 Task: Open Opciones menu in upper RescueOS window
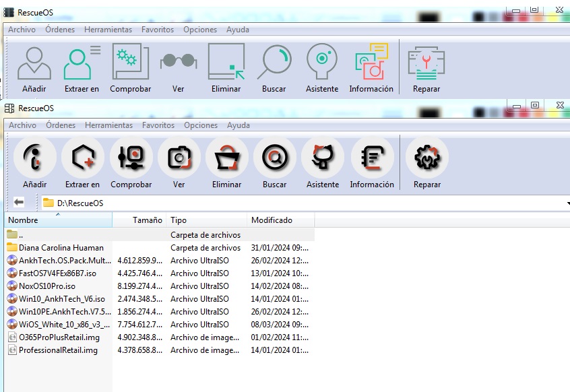[200, 30]
